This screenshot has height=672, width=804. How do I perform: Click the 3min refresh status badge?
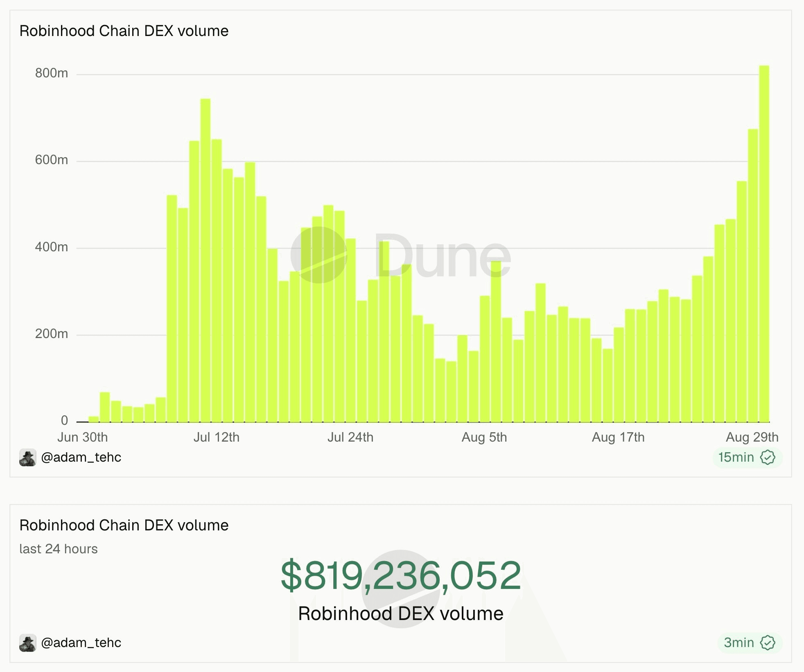(x=750, y=643)
